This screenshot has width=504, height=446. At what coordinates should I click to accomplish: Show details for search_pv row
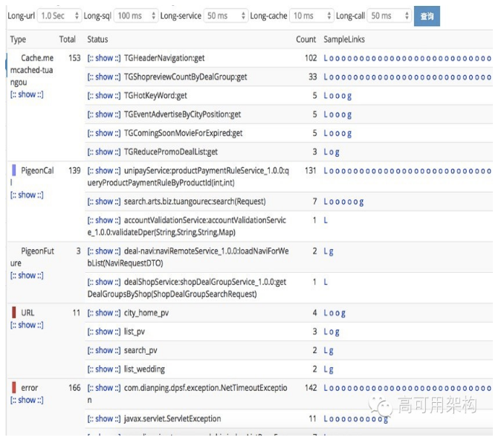103,350
